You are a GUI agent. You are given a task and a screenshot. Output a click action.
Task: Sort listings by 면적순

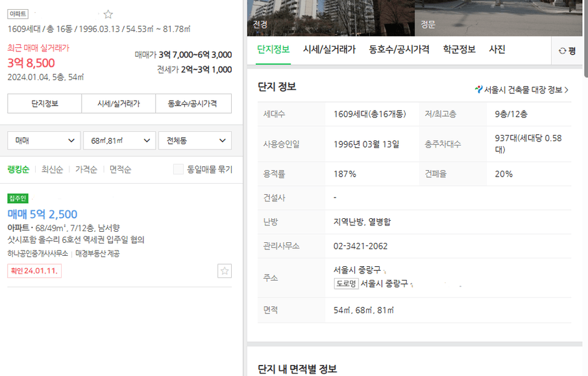120,169
